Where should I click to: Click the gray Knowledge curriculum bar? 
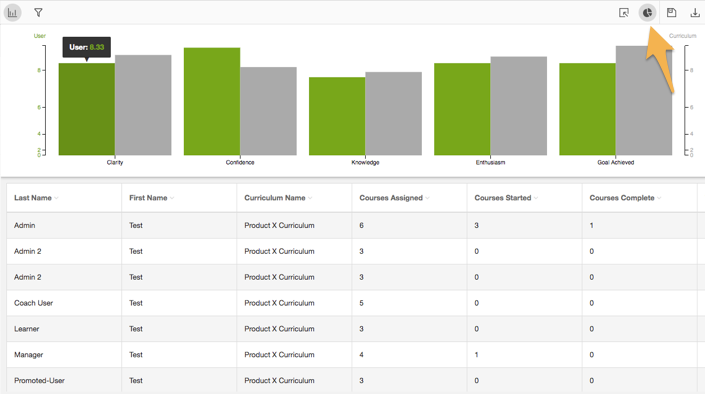[393, 113]
